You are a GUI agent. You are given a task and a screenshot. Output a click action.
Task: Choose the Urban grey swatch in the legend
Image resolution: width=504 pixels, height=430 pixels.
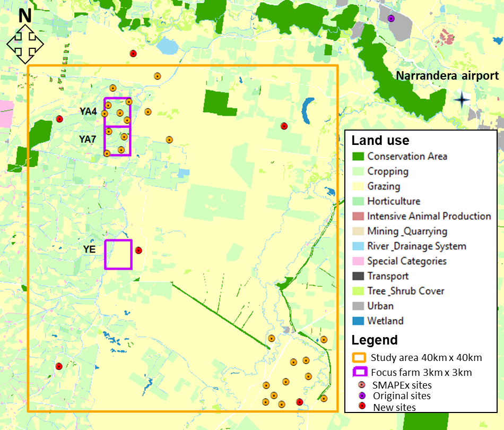[358, 306]
